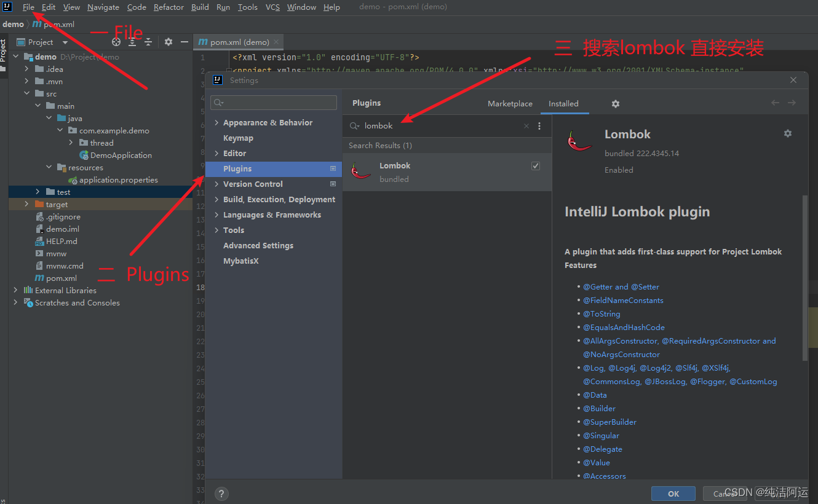Select Plugins in settings list

273,169
